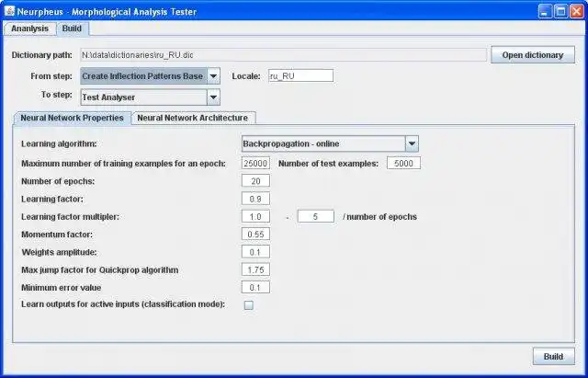Enable Learn outputs for active inputs checkbox
Viewport: 588px width, 378px height.
tap(249, 305)
